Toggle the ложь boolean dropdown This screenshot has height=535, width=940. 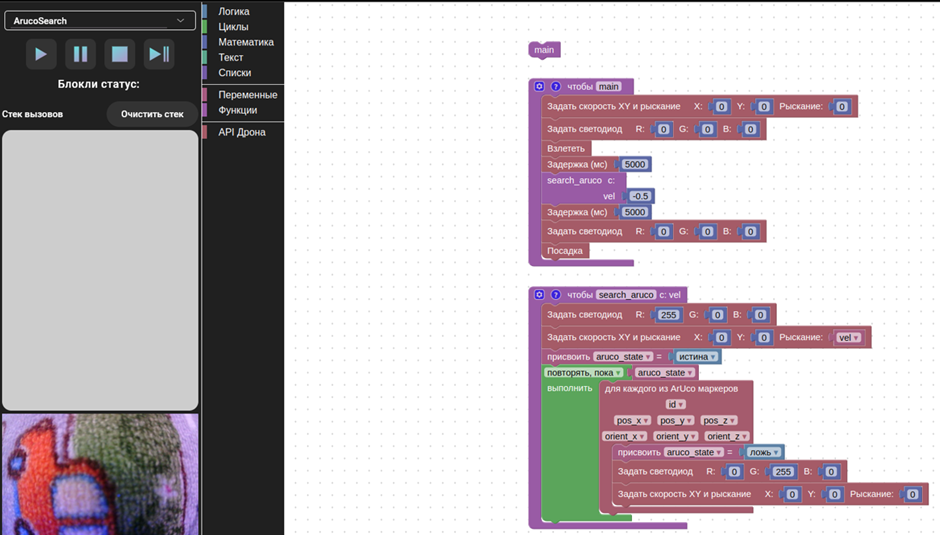(x=764, y=452)
